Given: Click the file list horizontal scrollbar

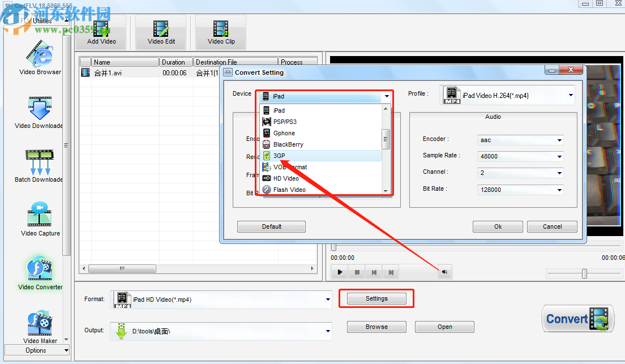Looking at the screenshot, I should coord(122,269).
